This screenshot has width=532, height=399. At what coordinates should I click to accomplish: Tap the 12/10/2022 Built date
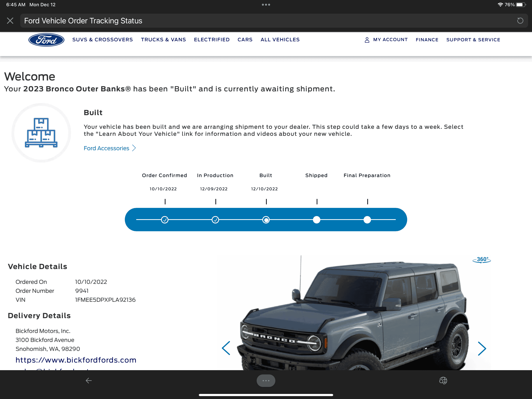[264, 189]
